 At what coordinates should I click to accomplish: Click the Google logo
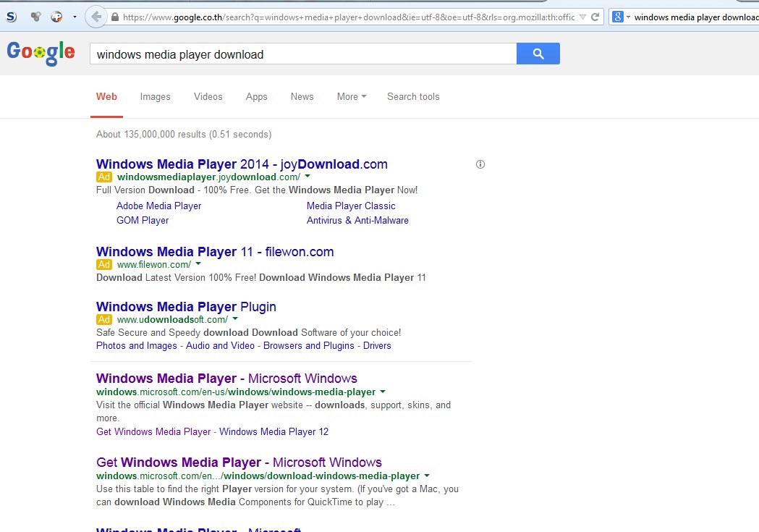click(x=41, y=53)
